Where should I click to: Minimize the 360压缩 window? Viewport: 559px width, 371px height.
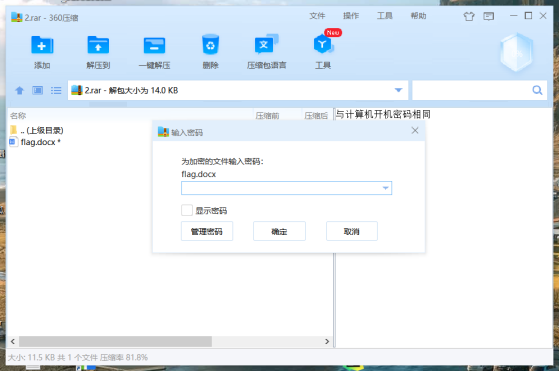(513, 16)
